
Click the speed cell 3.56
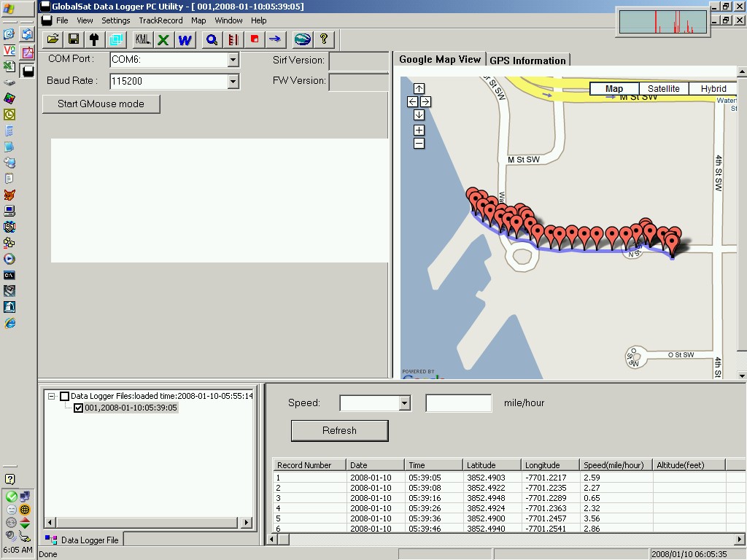coord(592,518)
